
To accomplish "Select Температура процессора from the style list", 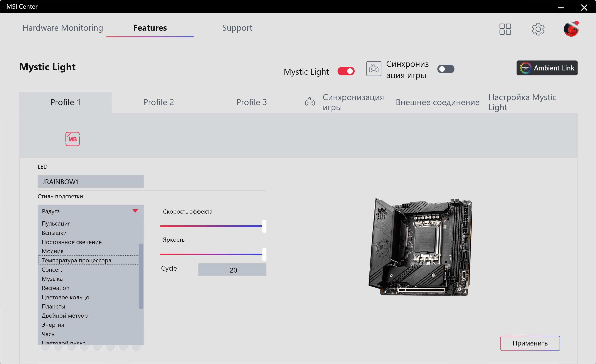I will [x=76, y=260].
